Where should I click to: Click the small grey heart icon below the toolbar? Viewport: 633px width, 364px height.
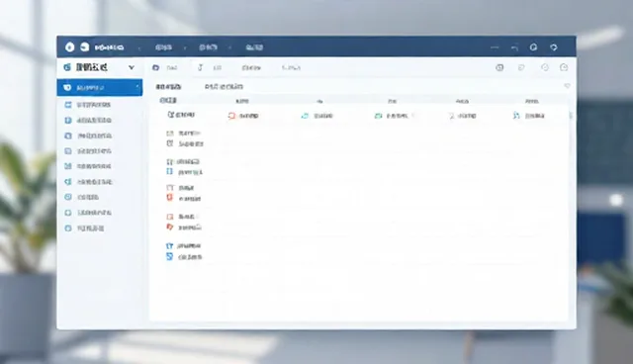coord(567,86)
